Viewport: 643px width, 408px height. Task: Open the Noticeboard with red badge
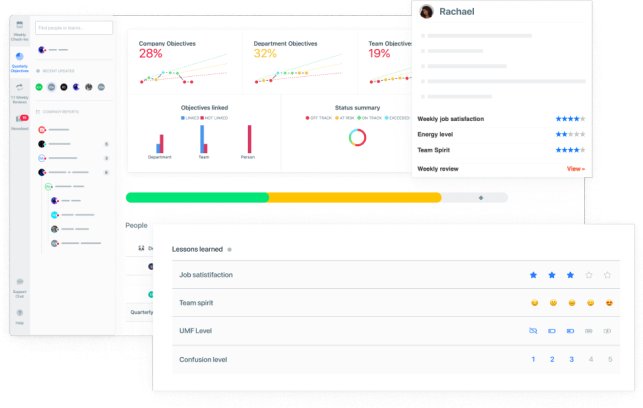pos(20,122)
